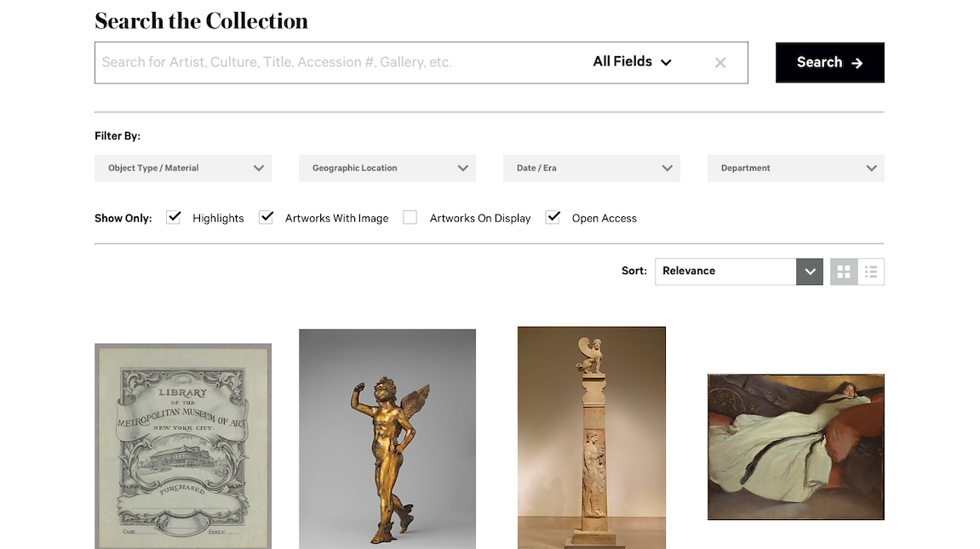Screen dimensions: 980x549
Task: Expand the Department filter dropdown
Action: tap(796, 168)
